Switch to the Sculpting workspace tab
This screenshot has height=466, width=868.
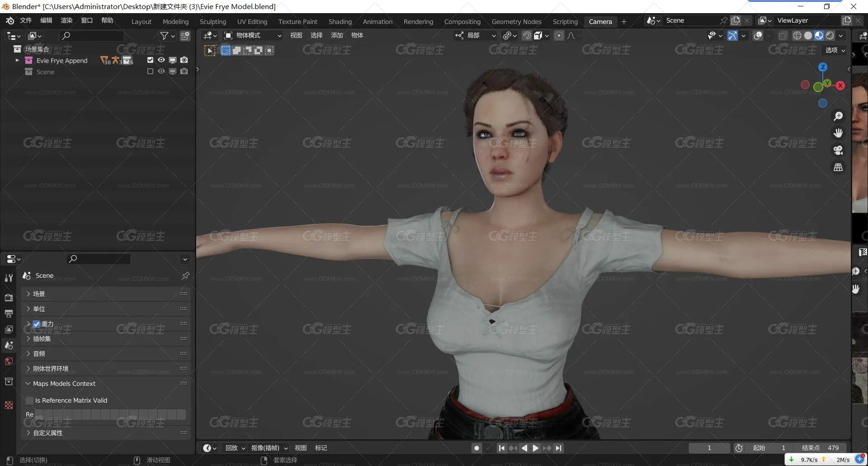pyautogui.click(x=213, y=22)
